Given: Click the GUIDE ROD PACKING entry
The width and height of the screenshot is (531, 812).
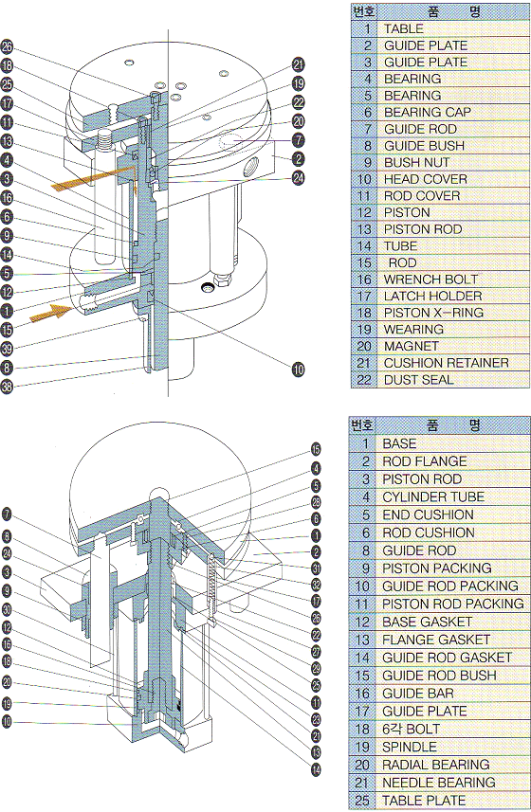Looking at the screenshot, I should pos(440,586).
